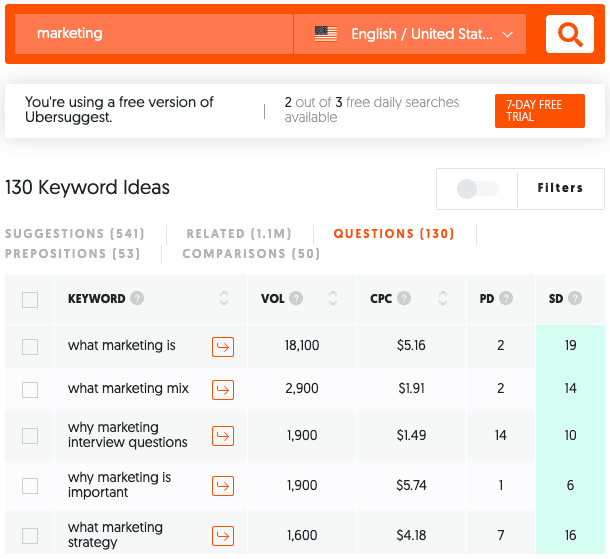The image size is (610, 559).
Task: Show help info icon next to KEYWORD
Action: [137, 298]
